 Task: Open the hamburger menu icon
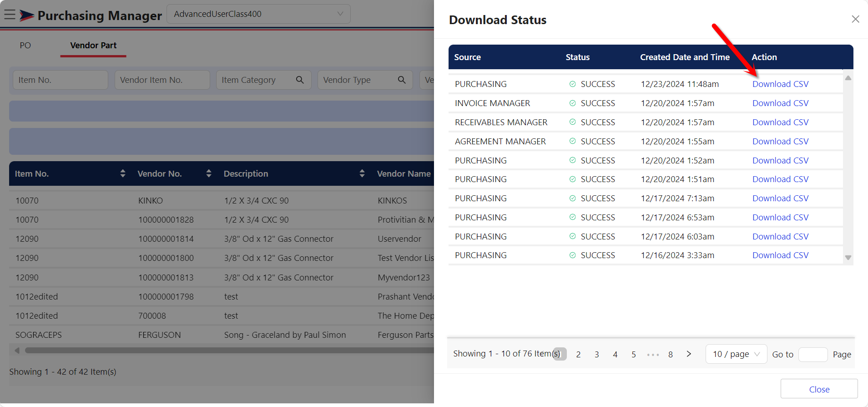(10, 15)
